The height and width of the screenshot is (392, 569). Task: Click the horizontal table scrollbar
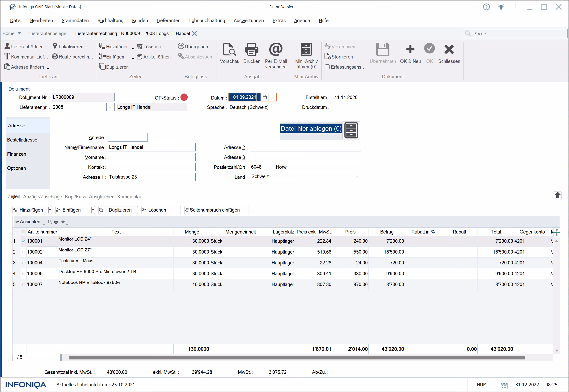point(297,358)
